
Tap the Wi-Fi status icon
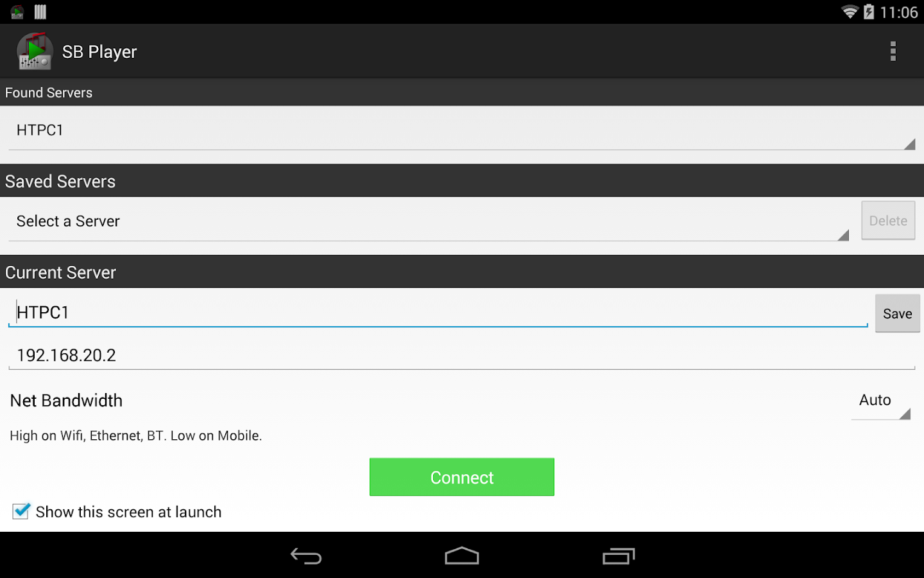(x=850, y=12)
